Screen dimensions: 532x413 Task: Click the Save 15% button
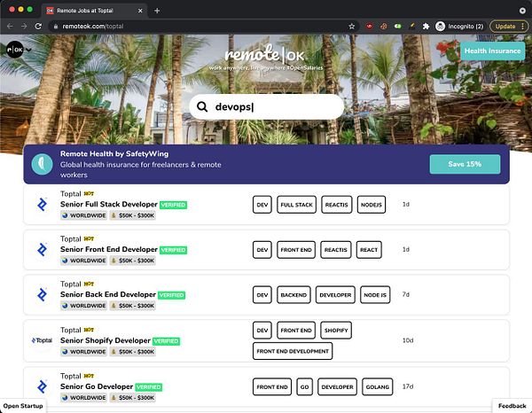click(465, 164)
